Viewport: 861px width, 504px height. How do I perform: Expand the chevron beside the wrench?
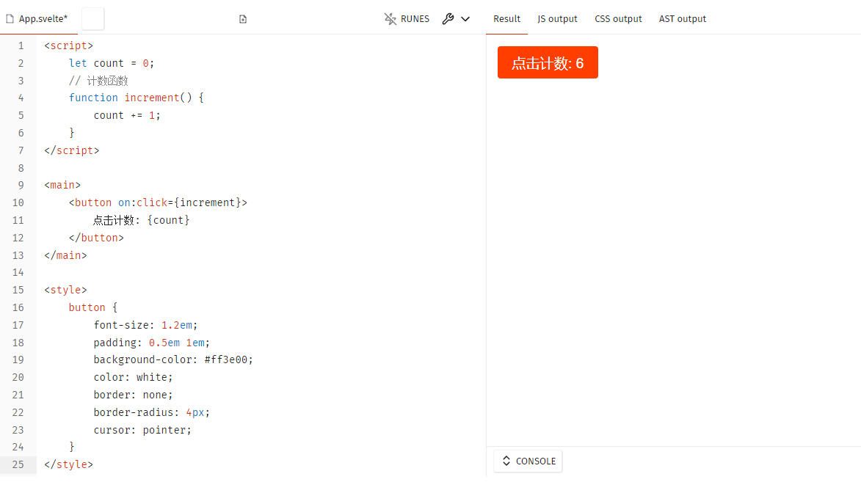(x=465, y=19)
